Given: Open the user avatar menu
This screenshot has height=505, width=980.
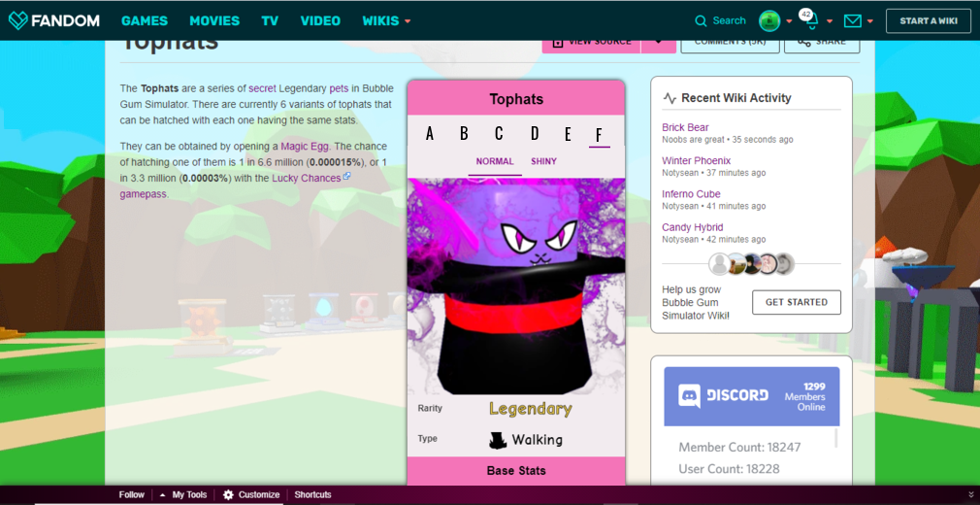Looking at the screenshot, I should tap(769, 20).
